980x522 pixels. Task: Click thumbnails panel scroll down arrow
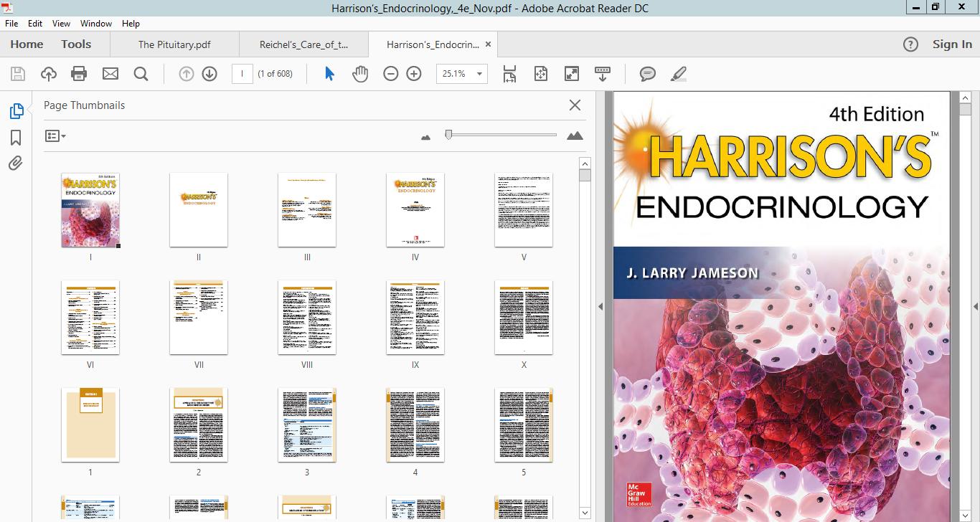click(585, 513)
